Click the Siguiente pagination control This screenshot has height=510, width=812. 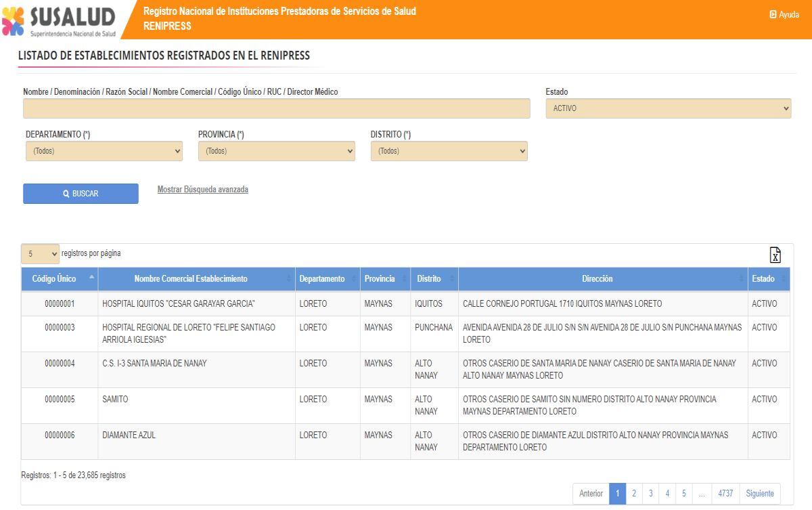pos(761,494)
